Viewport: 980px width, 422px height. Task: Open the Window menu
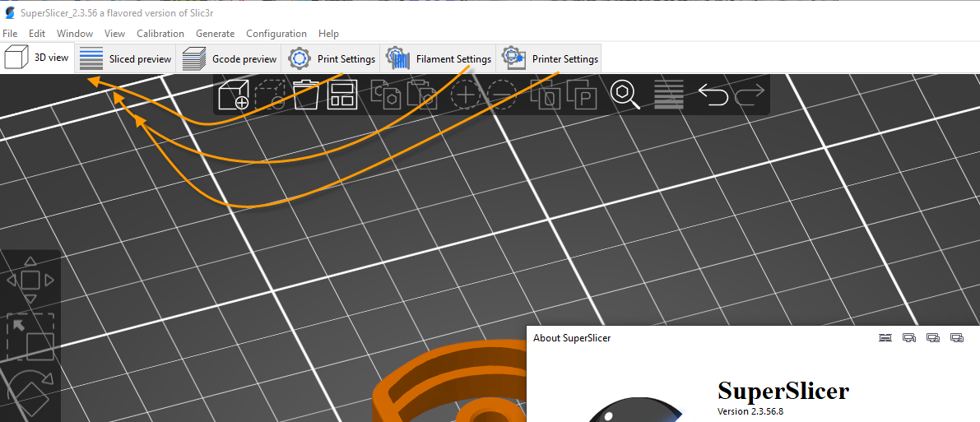(x=74, y=34)
